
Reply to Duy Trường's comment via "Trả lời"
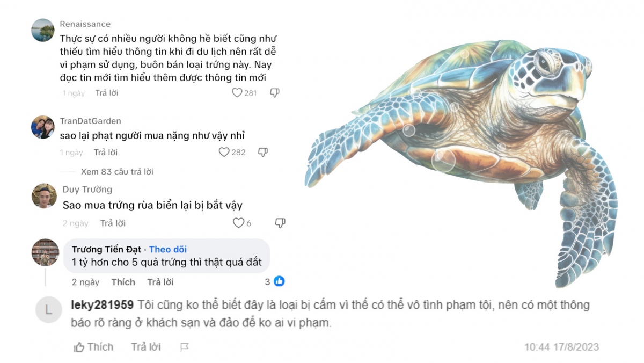pos(113,223)
